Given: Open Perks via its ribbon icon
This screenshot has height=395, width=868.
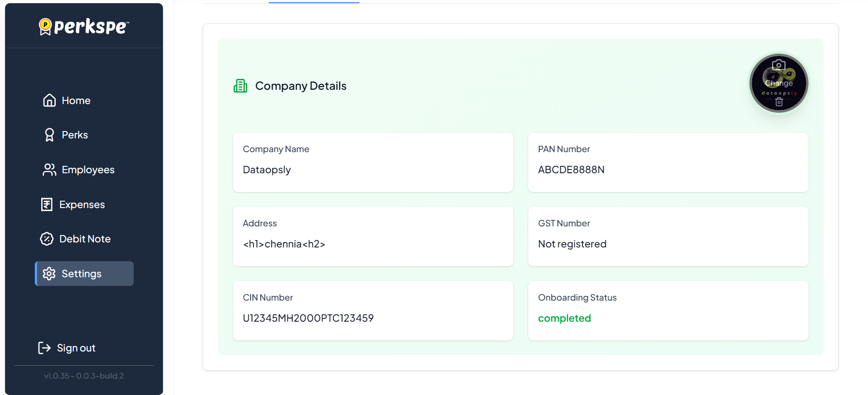Looking at the screenshot, I should pos(49,135).
